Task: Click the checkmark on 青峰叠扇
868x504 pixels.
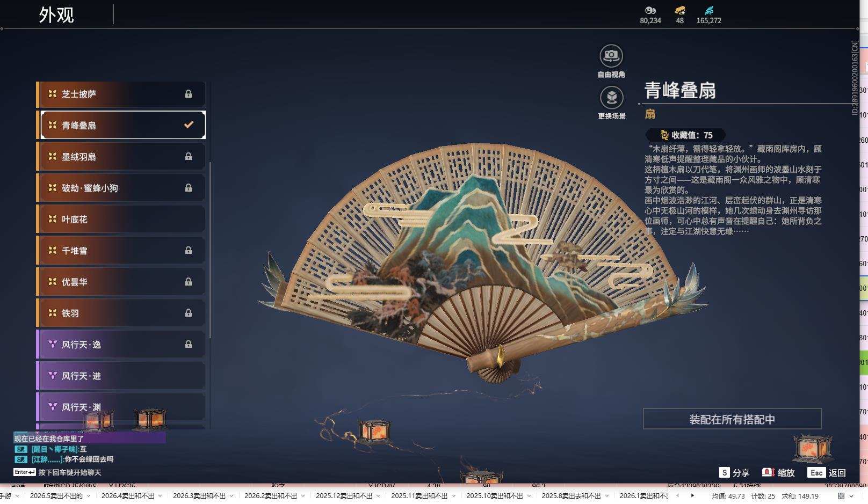Action: tap(189, 125)
